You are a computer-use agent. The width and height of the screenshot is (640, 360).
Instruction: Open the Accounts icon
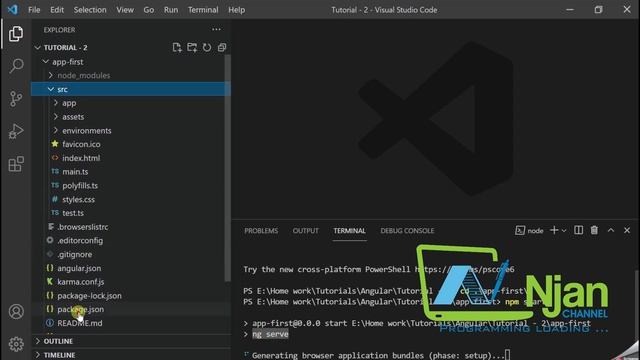click(16, 311)
